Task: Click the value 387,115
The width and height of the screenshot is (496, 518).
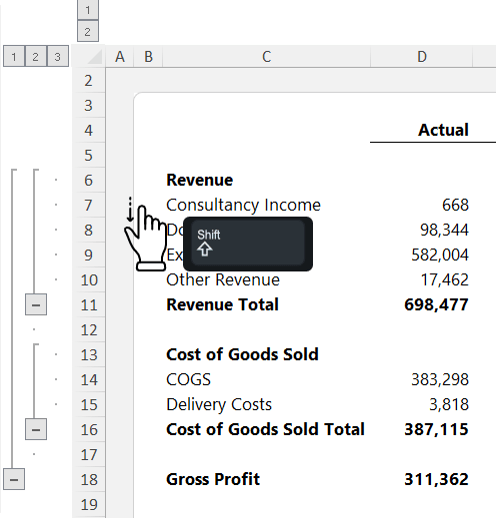Action: tap(436, 429)
